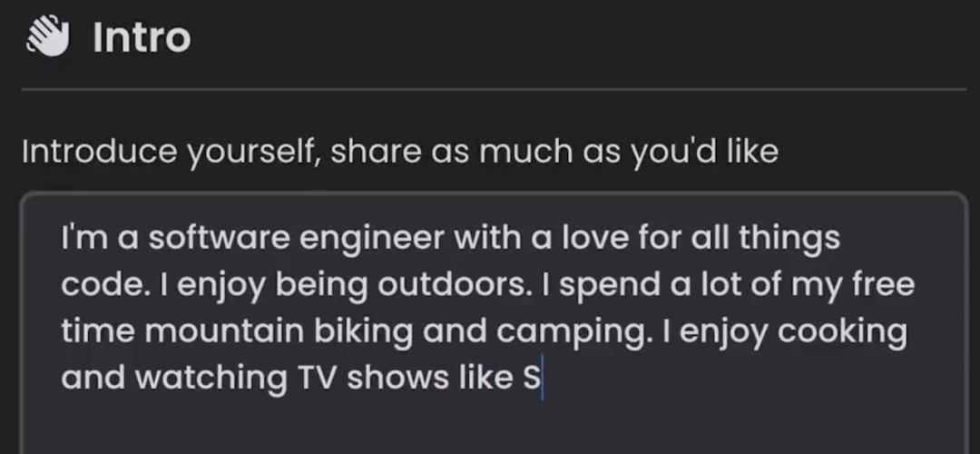Screen dimensions: 980x454
Task: Click on 'TV' in the intro text
Action: point(318,379)
